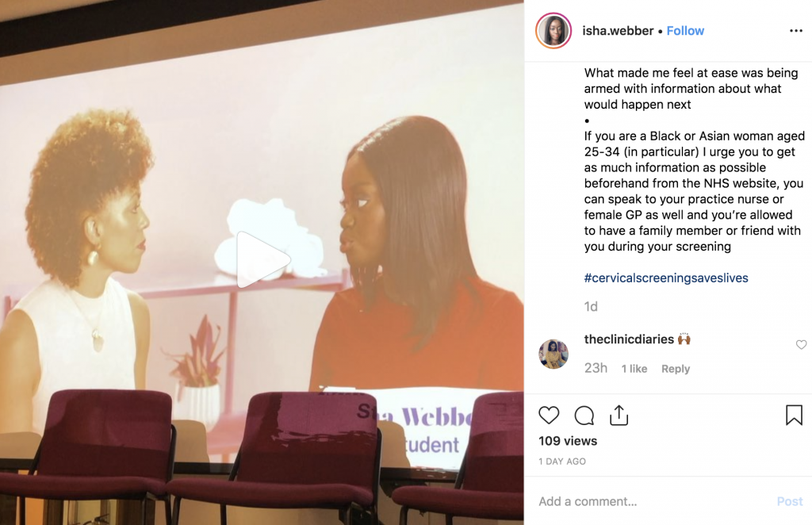This screenshot has width=812, height=525.
Task: Follow isha.webber
Action: click(685, 31)
